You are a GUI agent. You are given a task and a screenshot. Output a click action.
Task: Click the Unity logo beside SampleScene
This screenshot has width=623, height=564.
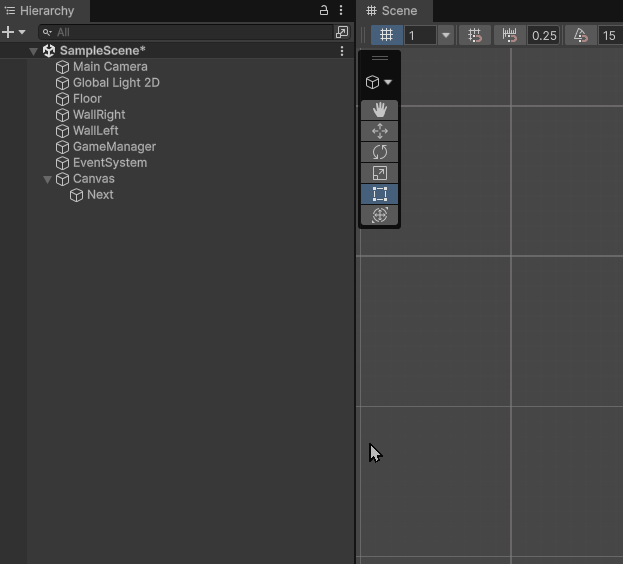tap(49, 51)
